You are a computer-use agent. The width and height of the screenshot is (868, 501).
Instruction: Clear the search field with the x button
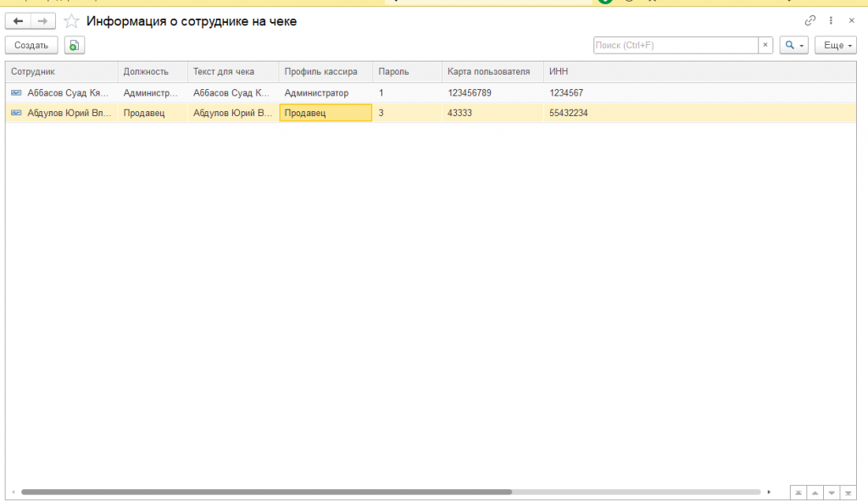tap(765, 46)
